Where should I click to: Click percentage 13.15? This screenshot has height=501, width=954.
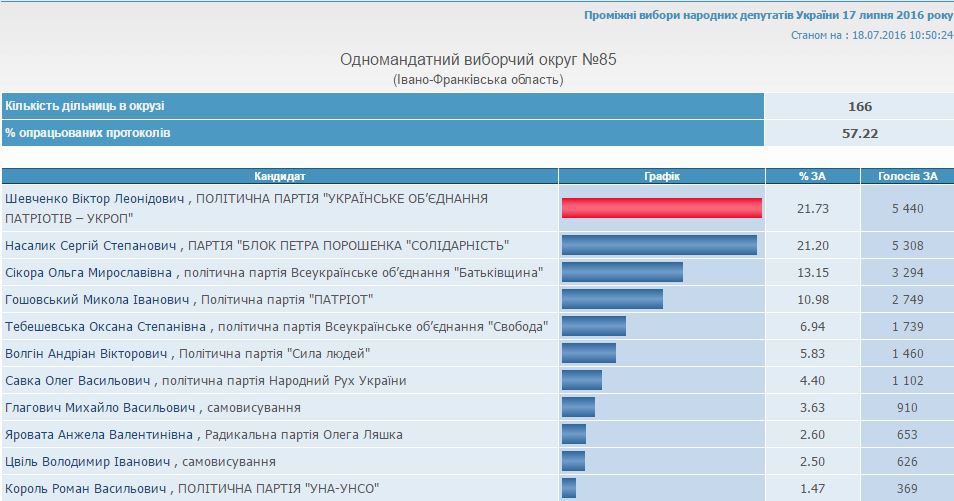tap(812, 272)
